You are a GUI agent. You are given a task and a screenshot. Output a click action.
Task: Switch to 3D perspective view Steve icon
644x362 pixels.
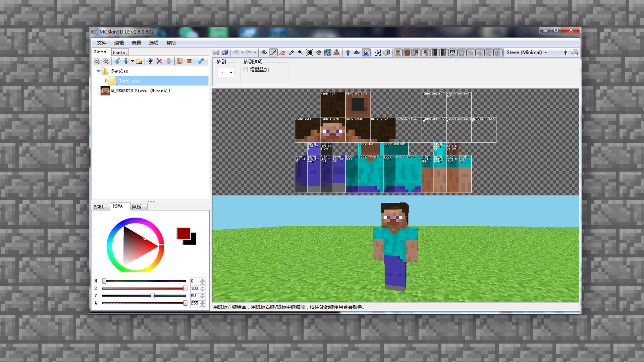tap(348, 53)
